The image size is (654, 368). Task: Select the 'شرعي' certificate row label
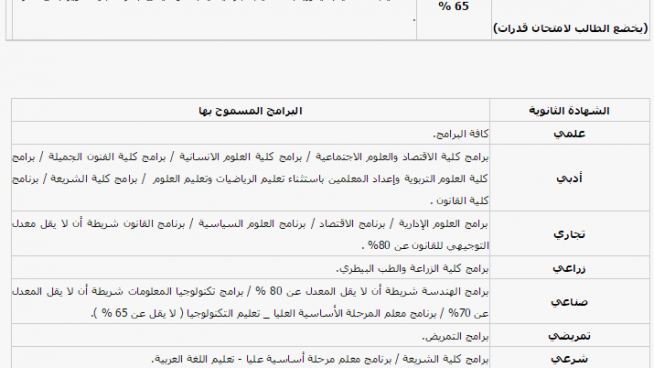coord(569,358)
